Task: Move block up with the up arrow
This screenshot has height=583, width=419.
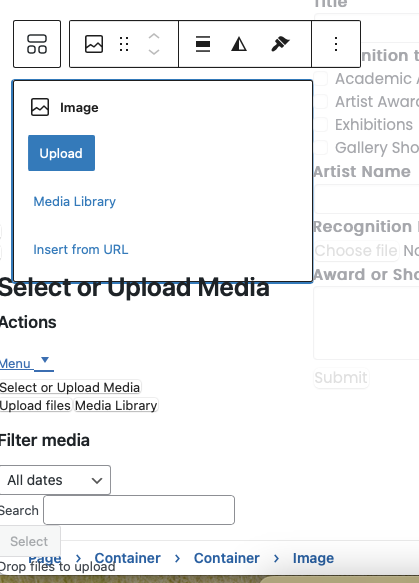Action: coord(154,36)
